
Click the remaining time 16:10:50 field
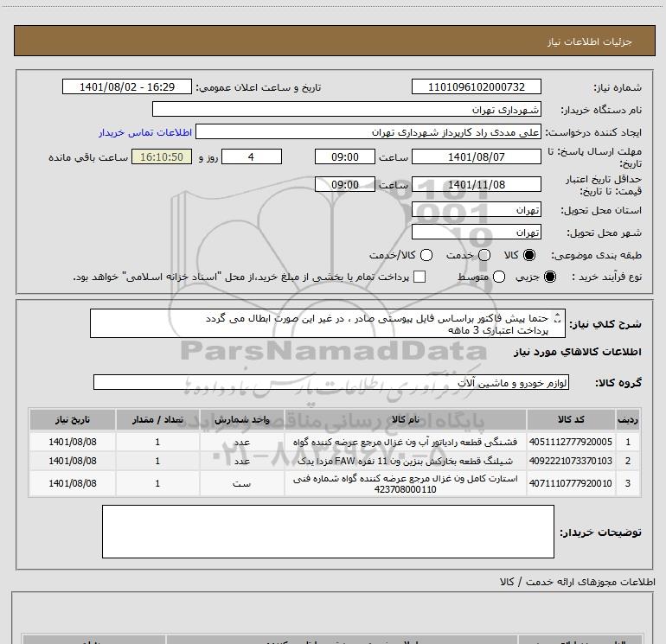coord(162,156)
